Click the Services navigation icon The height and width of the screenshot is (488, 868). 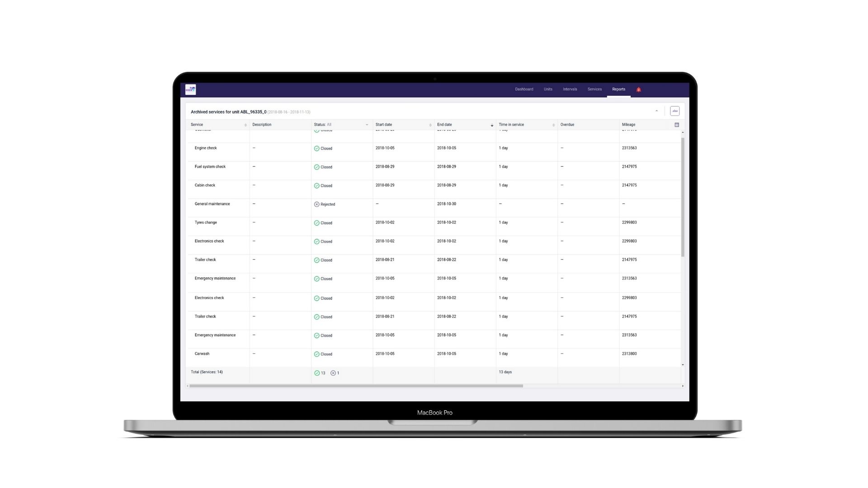pyautogui.click(x=594, y=89)
